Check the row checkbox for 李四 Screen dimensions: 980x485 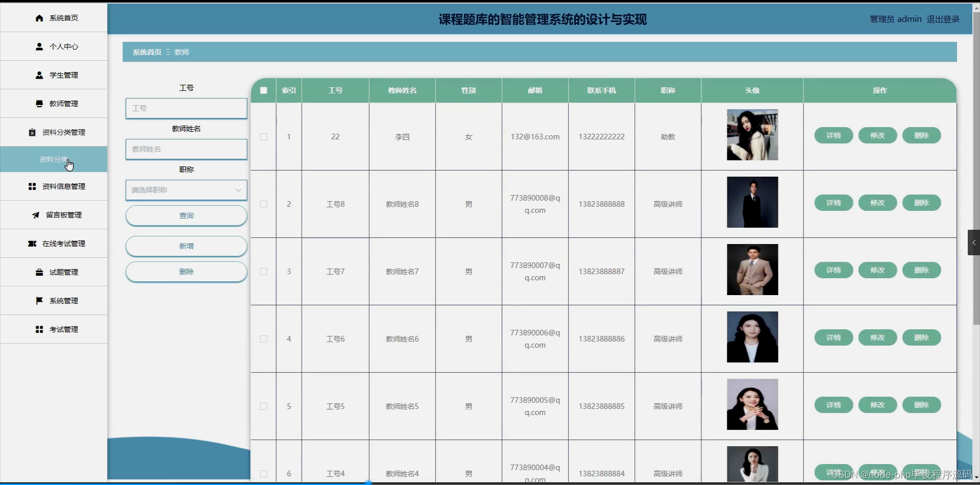tap(263, 136)
